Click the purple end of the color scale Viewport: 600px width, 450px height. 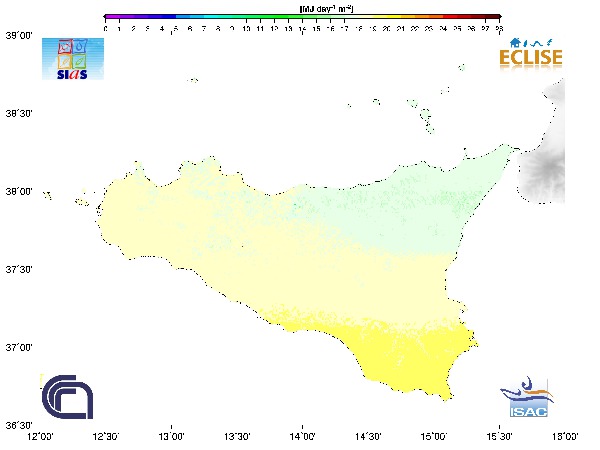tap(111, 17)
